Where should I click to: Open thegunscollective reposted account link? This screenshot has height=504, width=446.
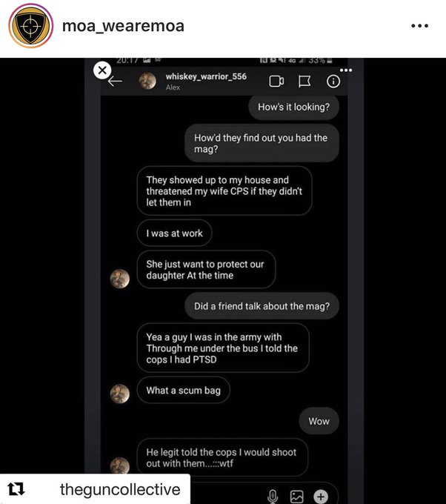click(x=119, y=489)
